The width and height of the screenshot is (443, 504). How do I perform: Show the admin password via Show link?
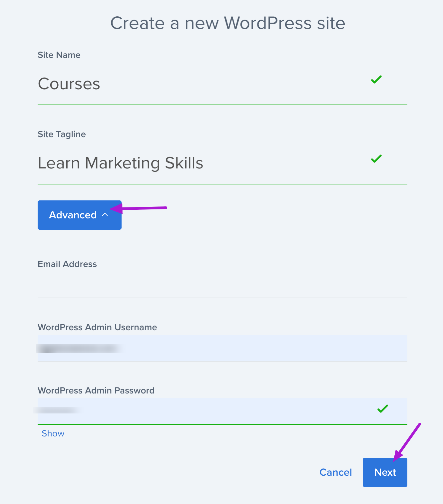(53, 433)
